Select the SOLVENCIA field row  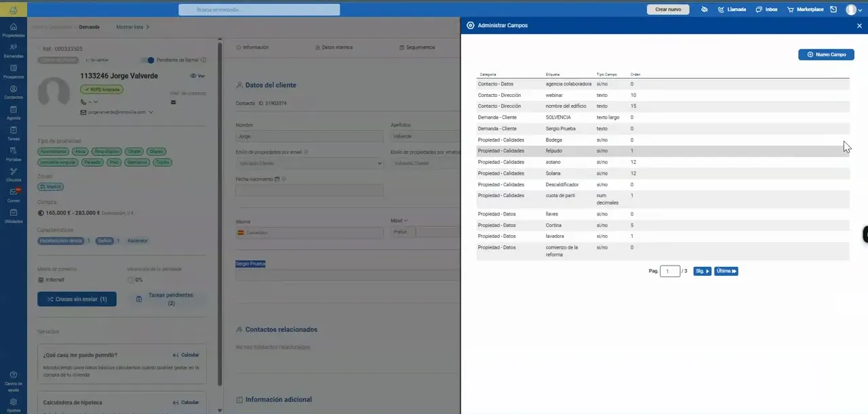[663, 117]
